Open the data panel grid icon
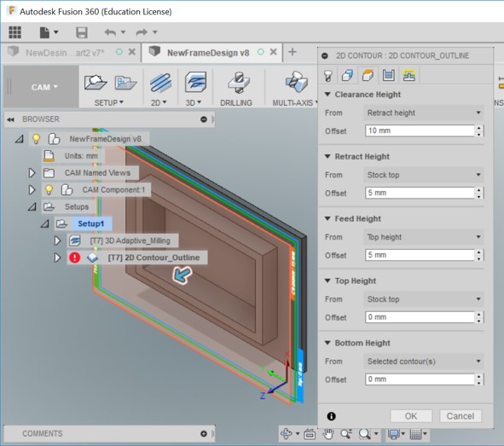Viewport: 504px width, 446px height. pos(14,32)
